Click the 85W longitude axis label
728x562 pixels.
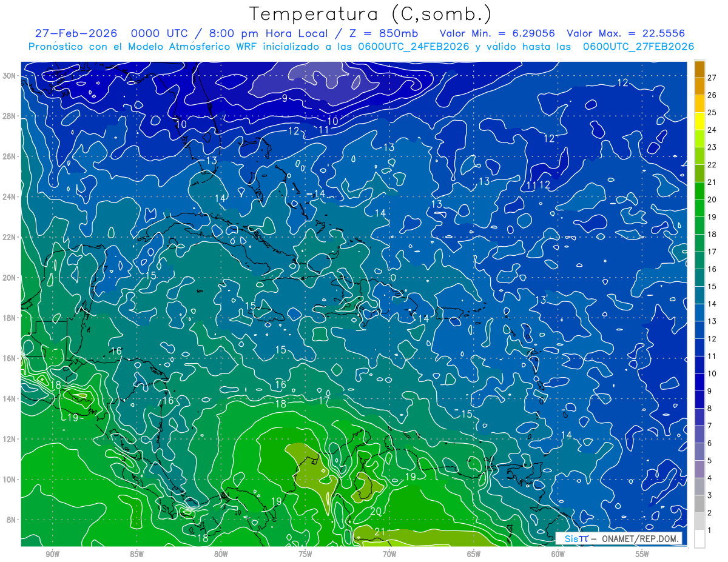pyautogui.click(x=136, y=554)
